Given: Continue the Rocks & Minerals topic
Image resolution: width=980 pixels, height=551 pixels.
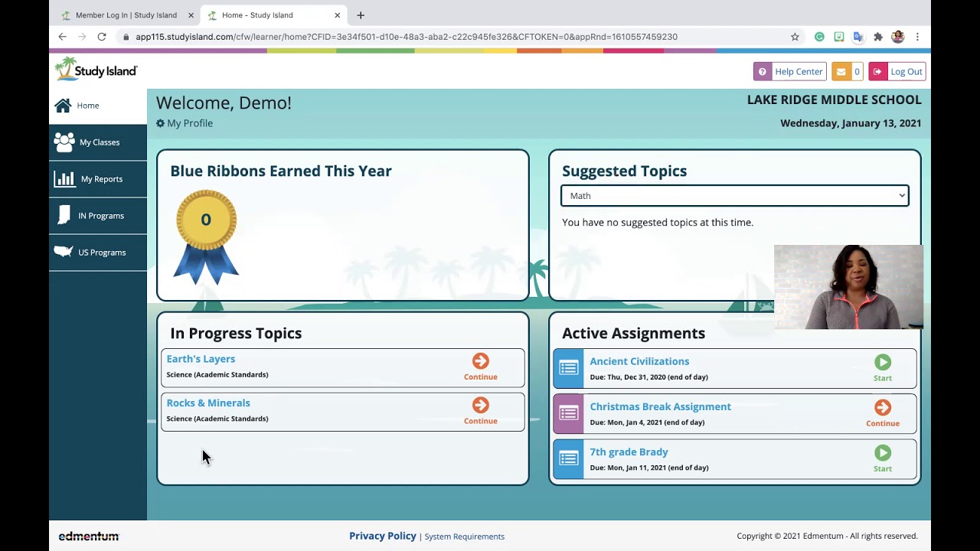Looking at the screenshot, I should click(481, 411).
